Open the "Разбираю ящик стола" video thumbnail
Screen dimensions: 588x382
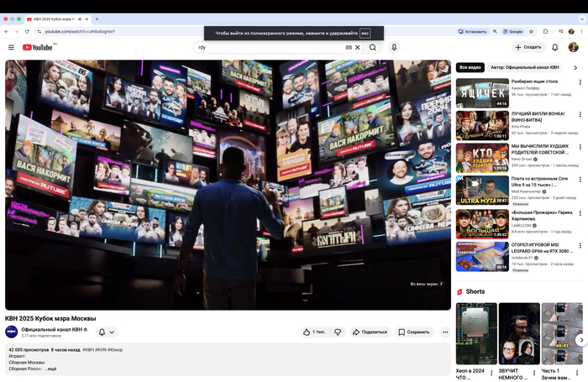click(482, 93)
